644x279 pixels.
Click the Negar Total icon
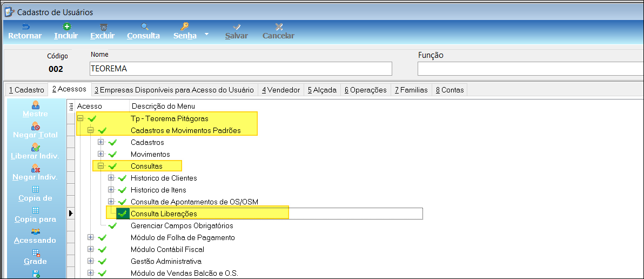coord(35,126)
